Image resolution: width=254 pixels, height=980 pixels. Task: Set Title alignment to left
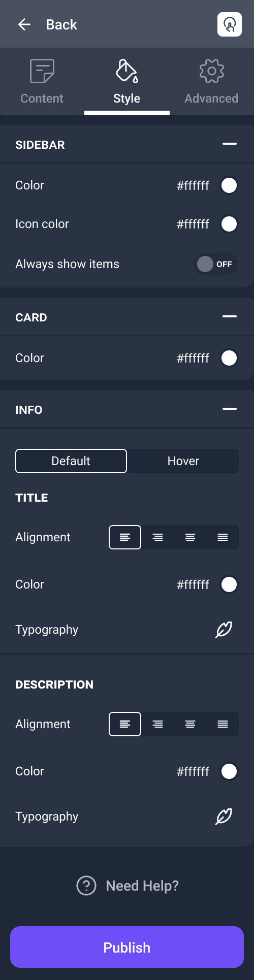125,537
